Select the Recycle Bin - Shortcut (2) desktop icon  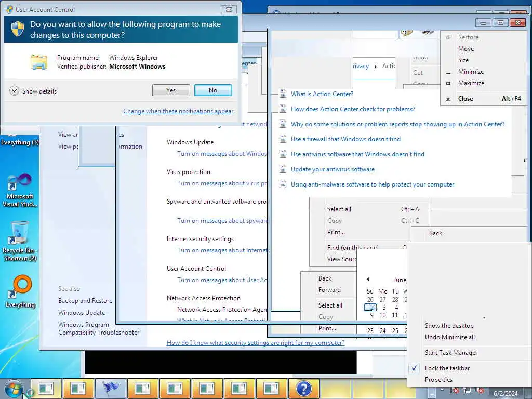pyautogui.click(x=20, y=241)
